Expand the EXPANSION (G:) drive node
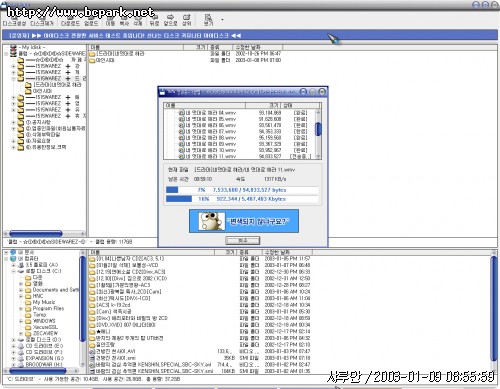The height and width of the screenshot is (389, 500). pos(14,358)
